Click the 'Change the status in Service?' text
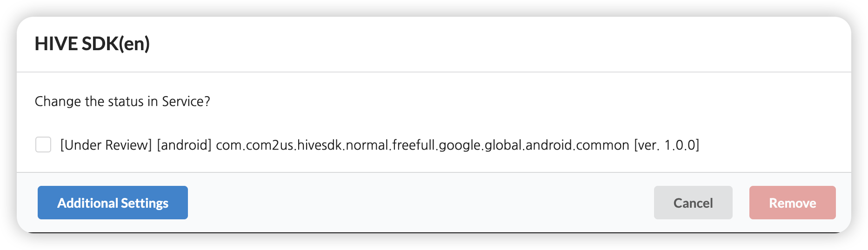Image resolution: width=868 pixels, height=250 pixels. [122, 101]
